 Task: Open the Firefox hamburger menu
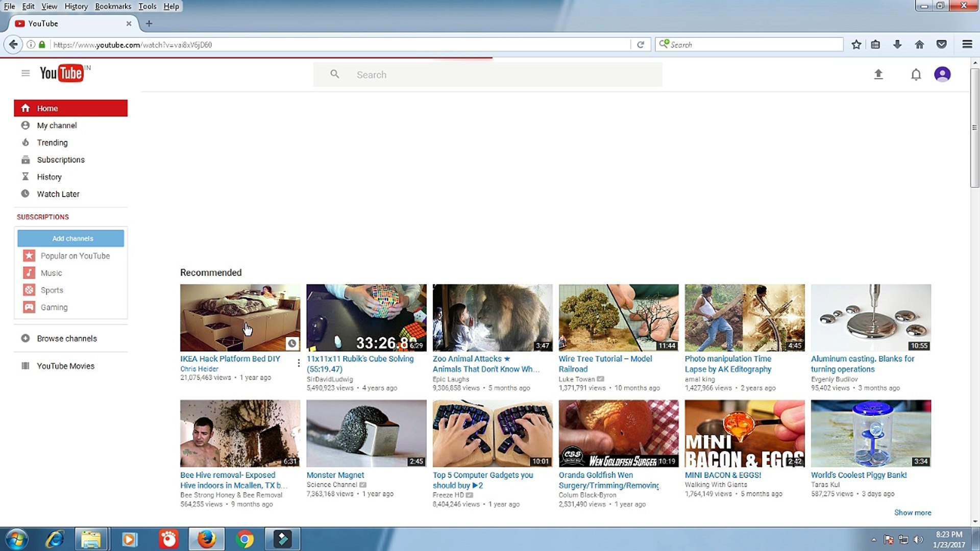tap(967, 44)
